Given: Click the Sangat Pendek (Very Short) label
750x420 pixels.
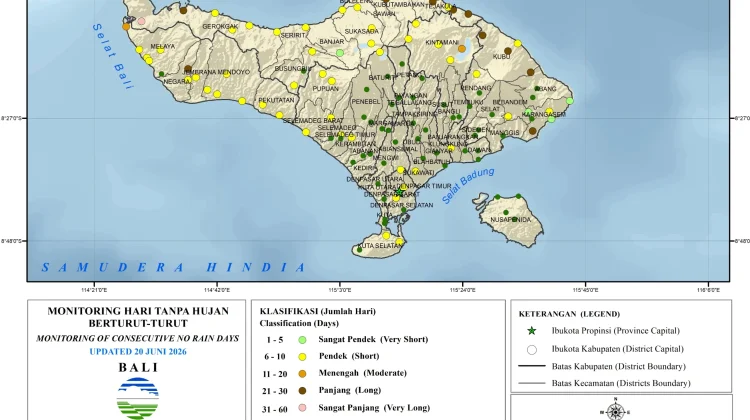Looking at the screenshot, I should (374, 340).
